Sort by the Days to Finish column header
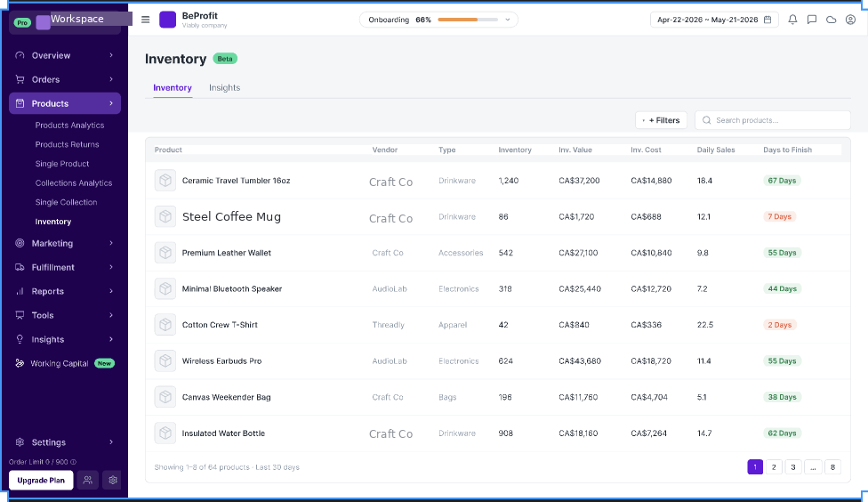This screenshot has width=868, height=502. (x=787, y=150)
